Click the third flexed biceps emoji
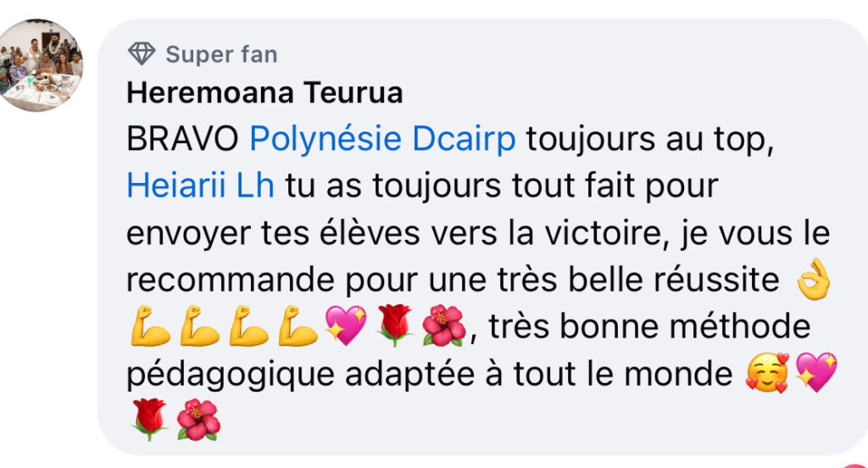This screenshot has height=468, width=868. [248, 326]
